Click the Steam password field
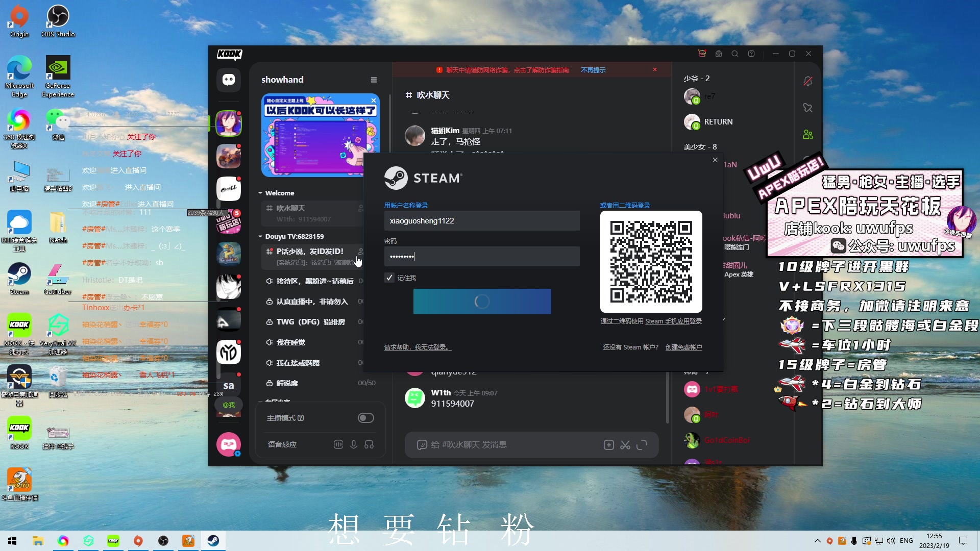 point(482,257)
